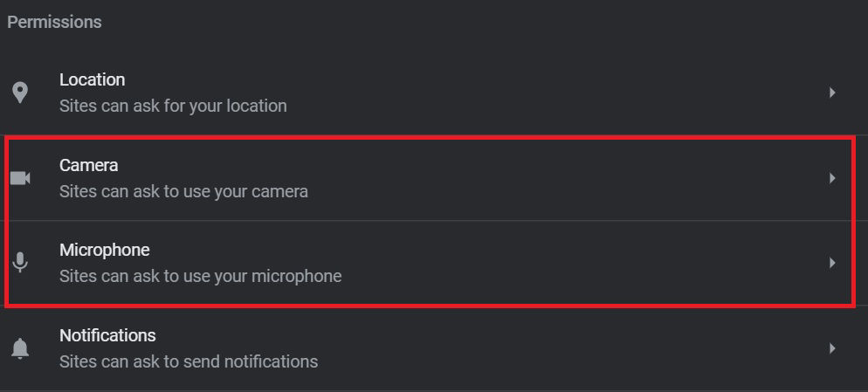Click "Sites can ask for your location" text

point(173,106)
